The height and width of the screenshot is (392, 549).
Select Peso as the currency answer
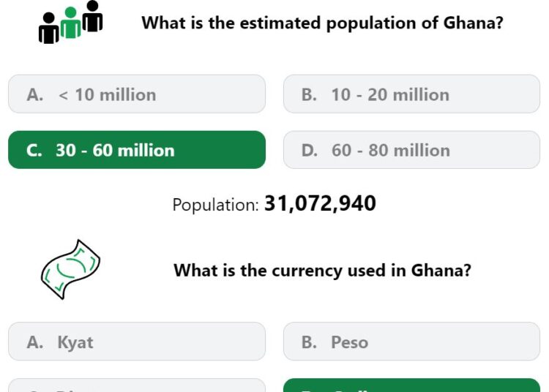pyautogui.click(x=411, y=342)
